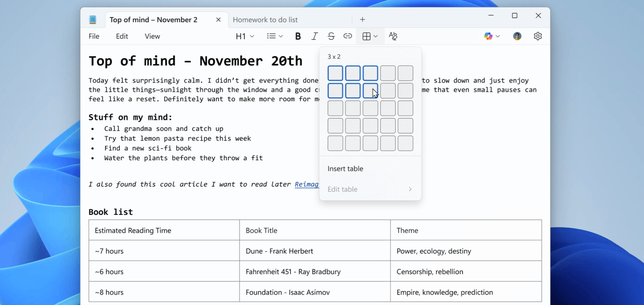The image size is (644, 305).
Task: Click the Notepad app icon in title bar
Action: click(93, 20)
